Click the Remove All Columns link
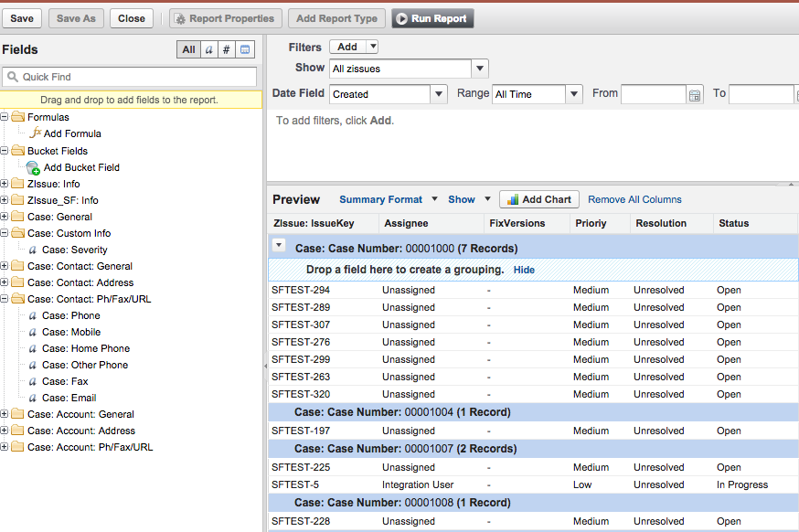 coord(634,199)
